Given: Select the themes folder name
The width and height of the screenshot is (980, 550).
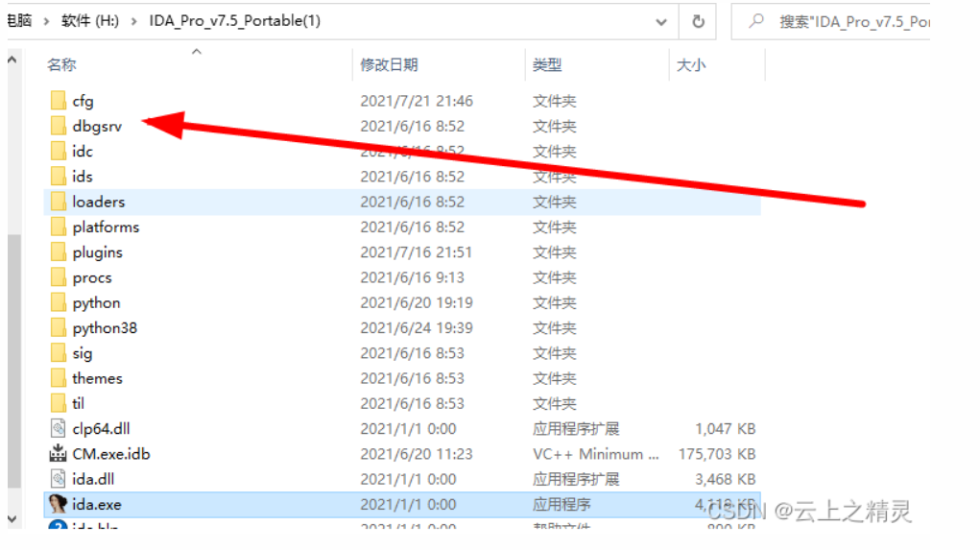Looking at the screenshot, I should (x=97, y=378).
